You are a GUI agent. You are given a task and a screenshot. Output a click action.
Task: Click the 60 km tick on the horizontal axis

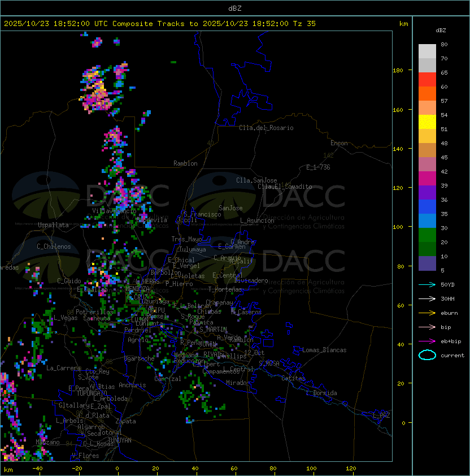[x=234, y=469]
